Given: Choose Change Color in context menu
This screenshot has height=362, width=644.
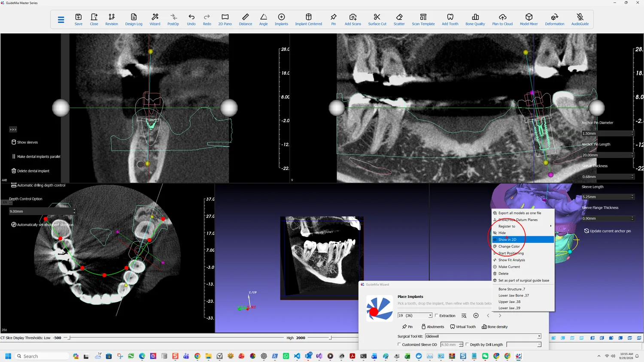Looking at the screenshot, I should tap(523, 247).
